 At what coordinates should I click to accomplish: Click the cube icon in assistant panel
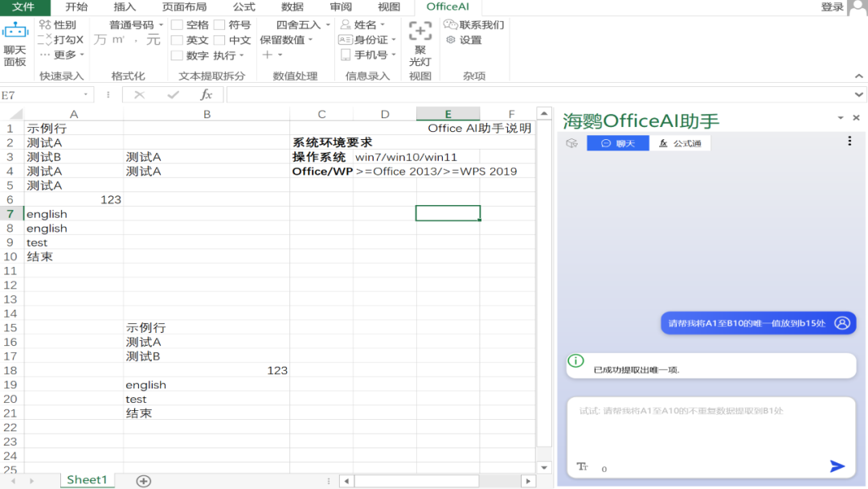coord(571,143)
